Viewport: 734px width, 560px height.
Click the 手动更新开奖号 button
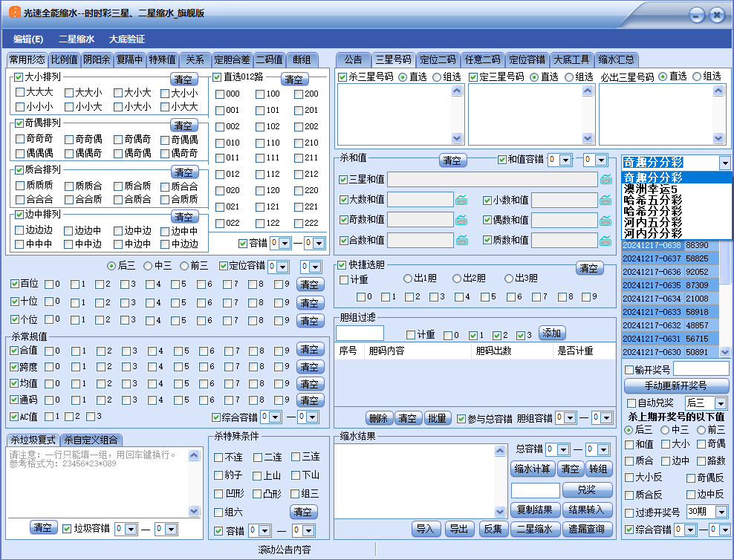(676, 386)
